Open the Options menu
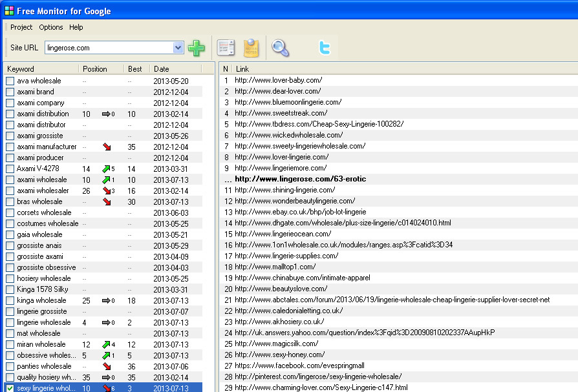Viewport: 578px width, 392px height. 51,27
